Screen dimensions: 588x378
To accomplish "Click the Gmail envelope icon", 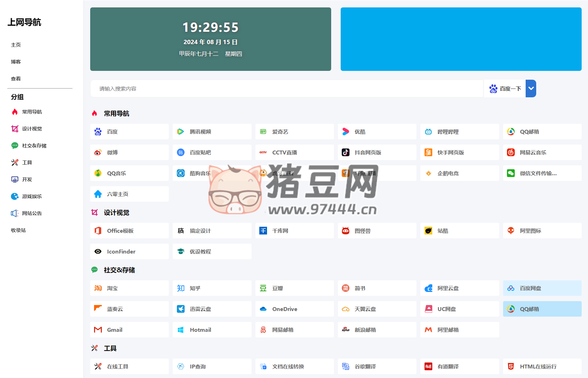I will pos(98,330).
